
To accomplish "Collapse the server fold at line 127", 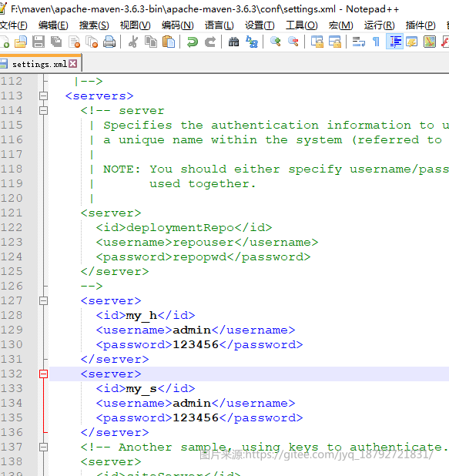I will 43,301.
